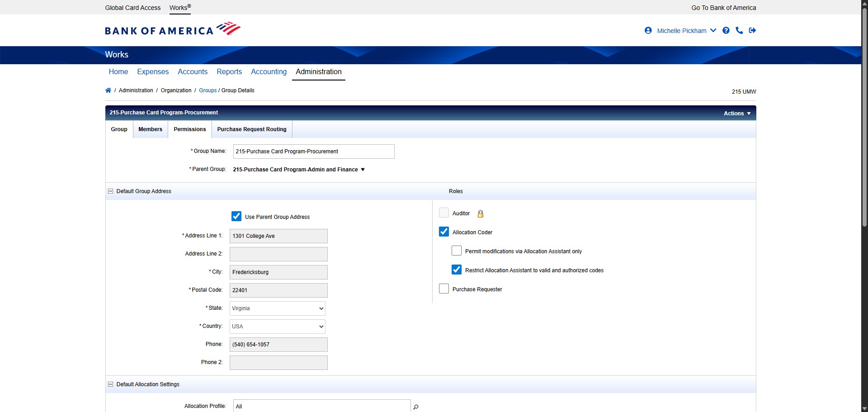The image size is (868, 412).
Task: Click the home breadcrumb icon
Action: (x=108, y=90)
